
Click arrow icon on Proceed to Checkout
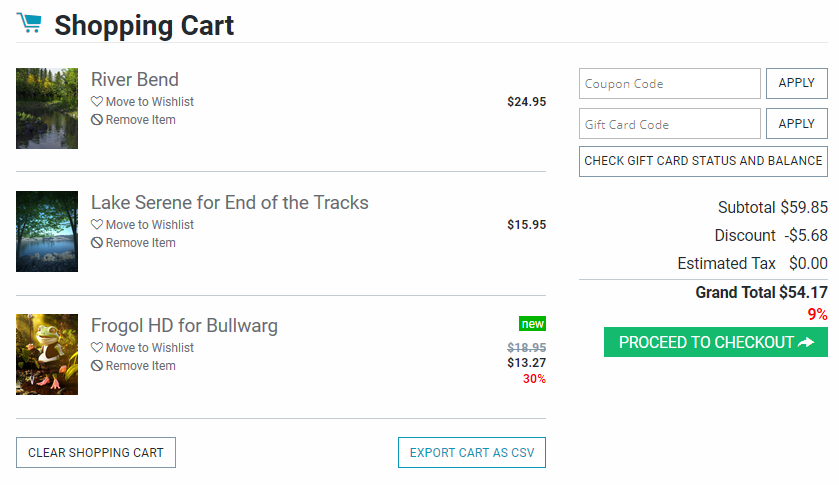[x=807, y=343]
